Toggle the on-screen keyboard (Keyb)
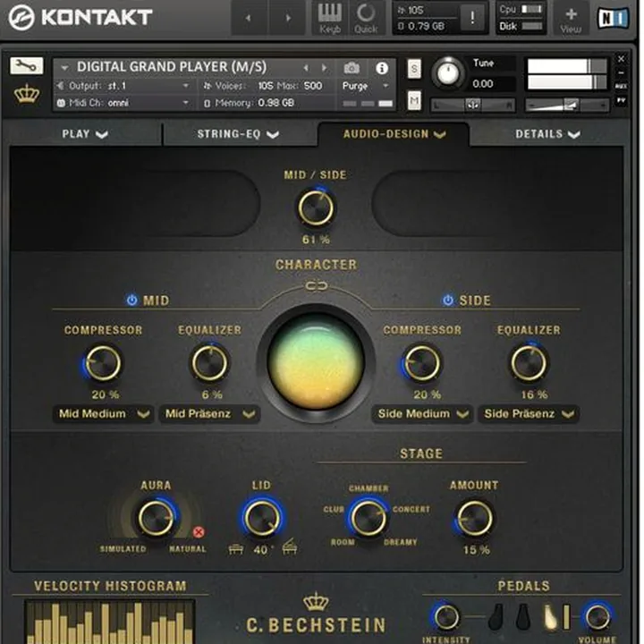The image size is (644, 644). (x=330, y=18)
